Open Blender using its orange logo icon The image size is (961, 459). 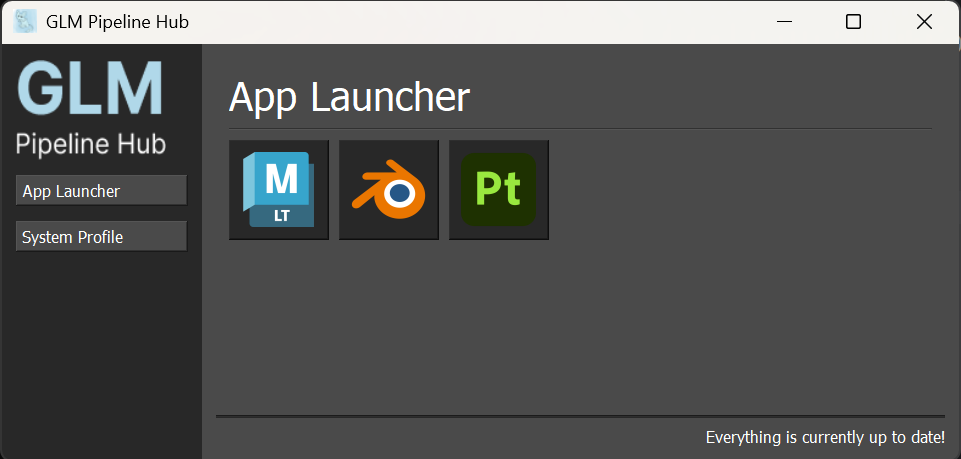tap(389, 190)
